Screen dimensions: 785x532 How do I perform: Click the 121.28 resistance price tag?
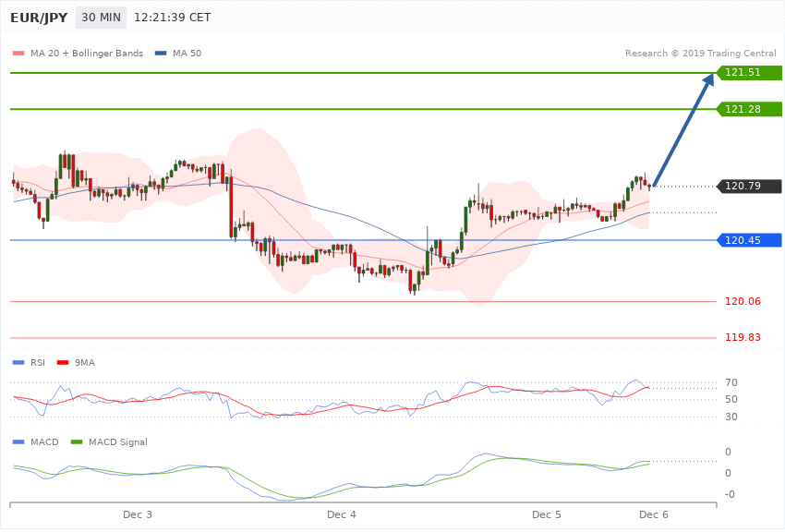749,109
